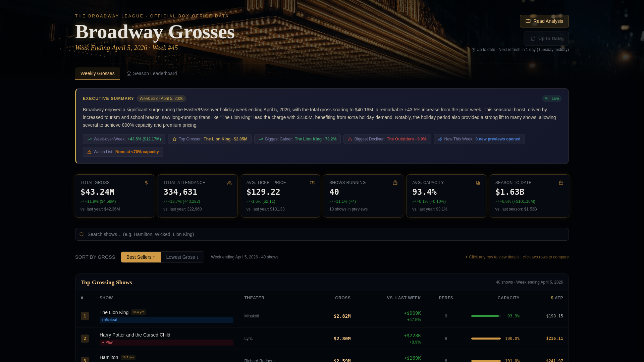The image size is (644, 362).
Task: Click the warning icon in the Biggest Decliner chip
Action: 350,139
